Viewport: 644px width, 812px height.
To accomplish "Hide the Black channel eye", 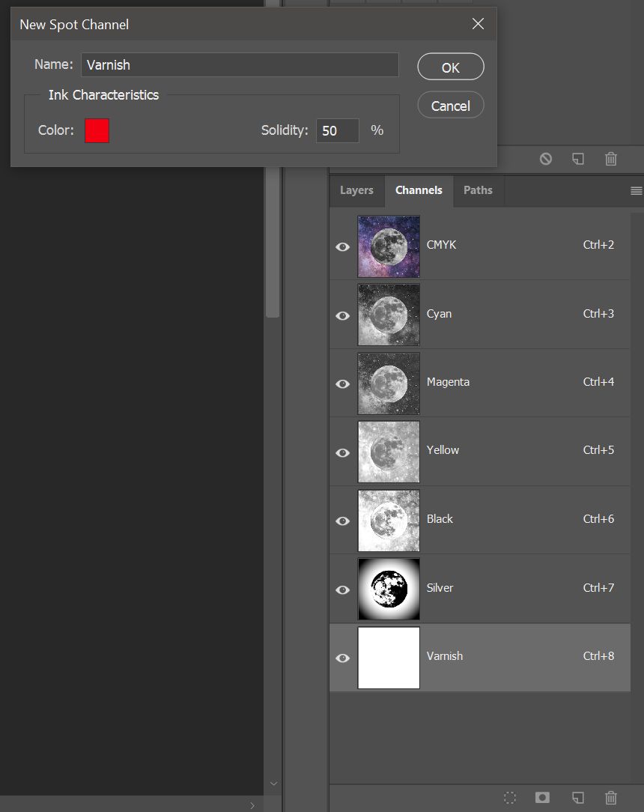I will pyautogui.click(x=343, y=521).
